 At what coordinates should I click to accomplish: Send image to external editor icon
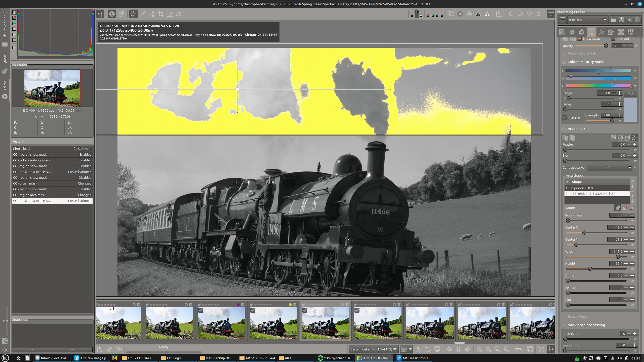coord(119,349)
